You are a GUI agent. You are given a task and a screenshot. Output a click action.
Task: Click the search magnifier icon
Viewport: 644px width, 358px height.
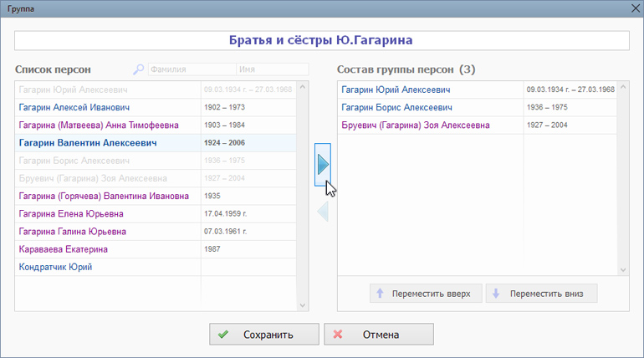138,69
